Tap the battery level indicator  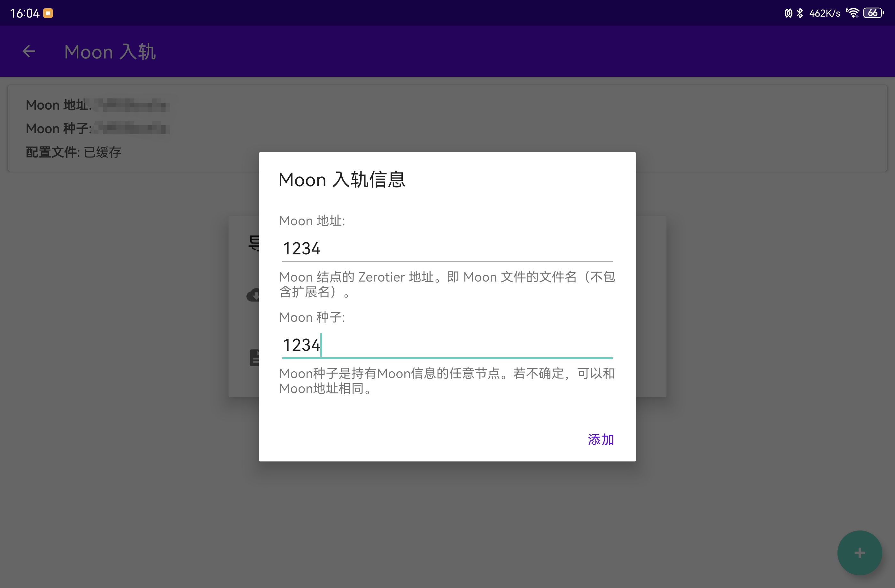pyautogui.click(x=873, y=13)
